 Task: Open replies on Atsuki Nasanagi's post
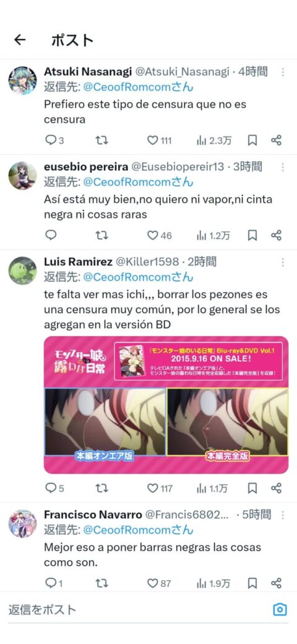pos(54,141)
